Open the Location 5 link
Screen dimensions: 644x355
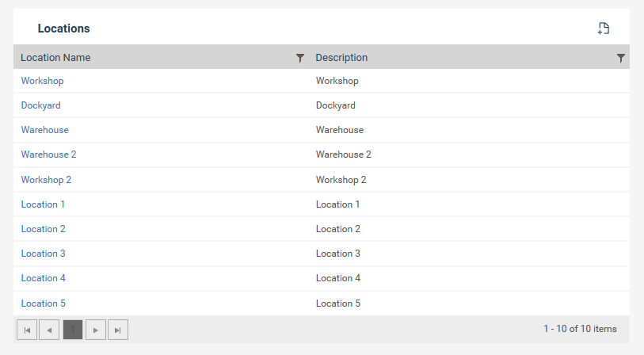[43, 303]
